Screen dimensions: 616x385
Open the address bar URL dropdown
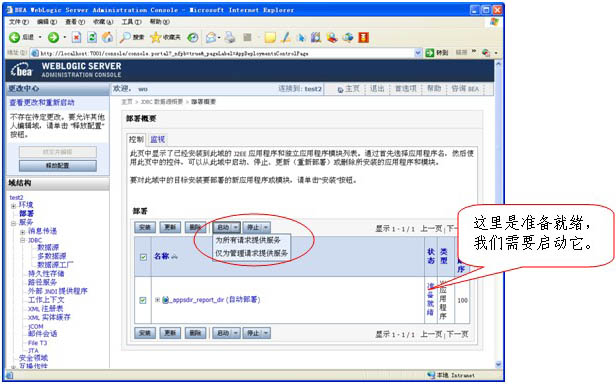coord(418,53)
